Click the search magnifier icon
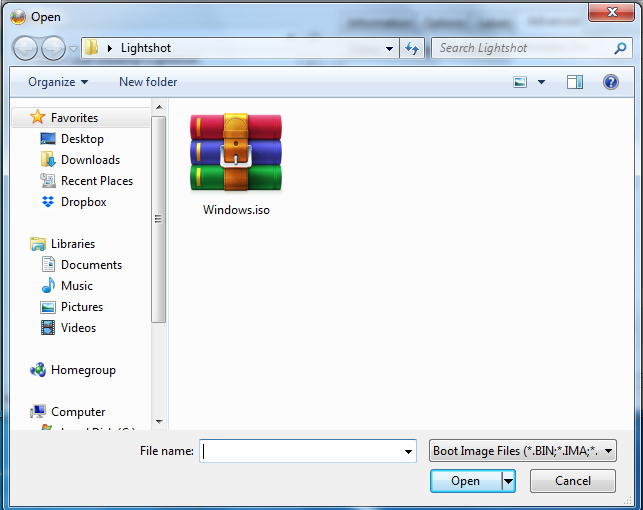This screenshot has width=643, height=510. click(620, 48)
